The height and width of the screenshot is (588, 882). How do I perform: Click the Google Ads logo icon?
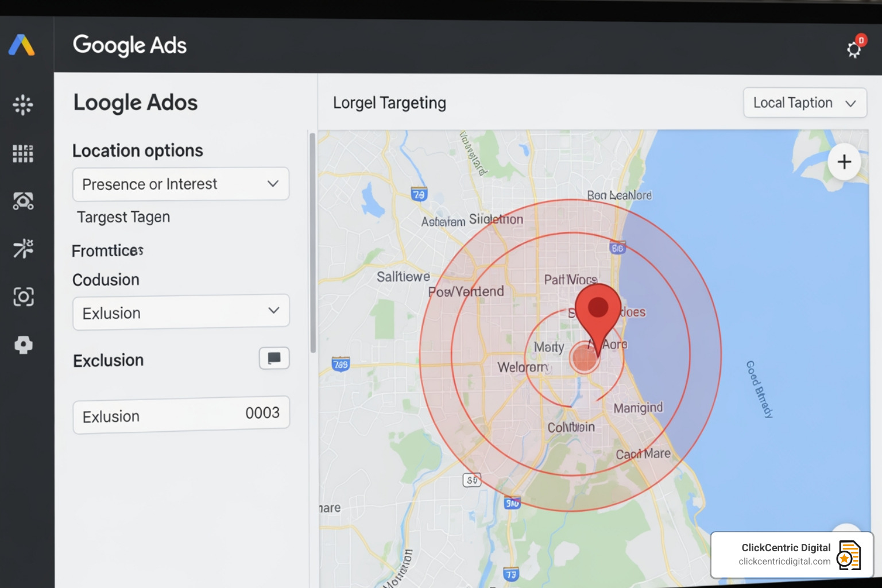(x=22, y=45)
